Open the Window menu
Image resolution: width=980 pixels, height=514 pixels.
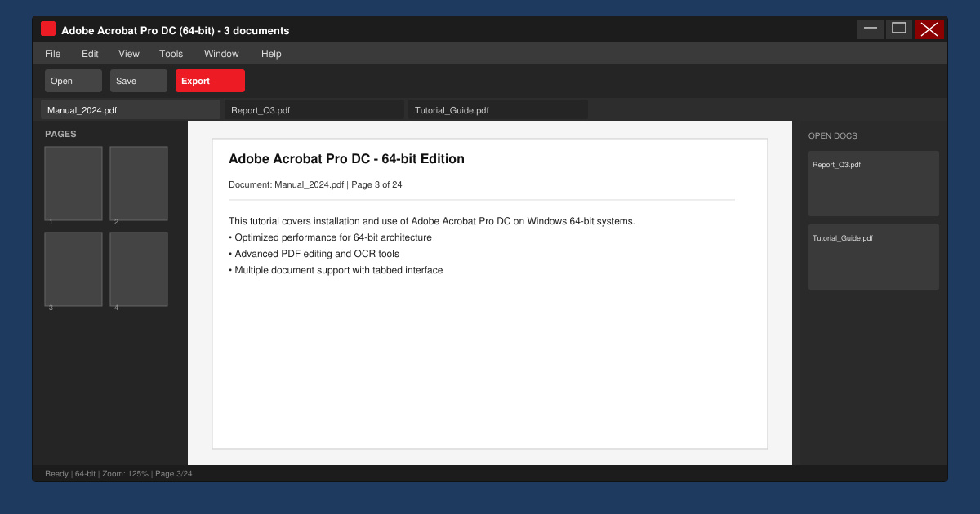221,54
